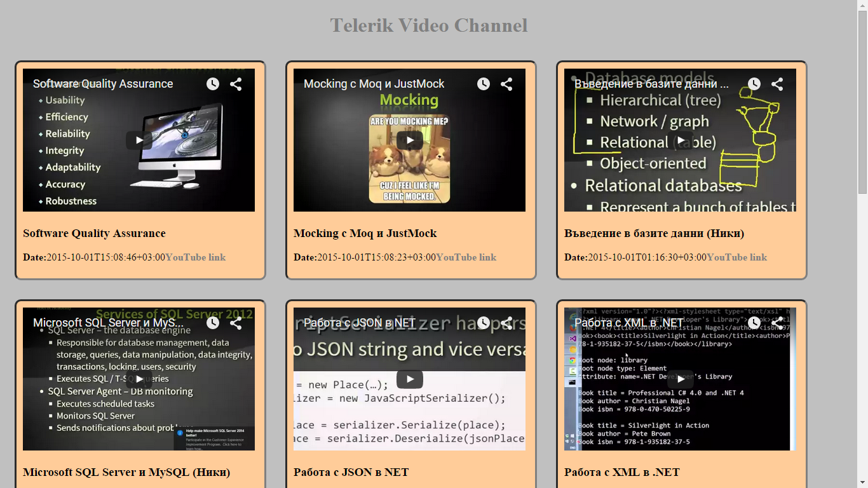
Task: Click Share icon on Microsoft SQL Server video
Action: pyautogui.click(x=236, y=323)
